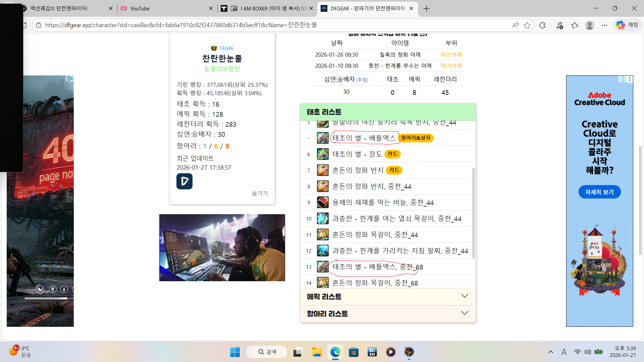This screenshot has height=362, width=644.
Task: Open the Copilot chat icon in the toolbar
Action: click(620, 25)
